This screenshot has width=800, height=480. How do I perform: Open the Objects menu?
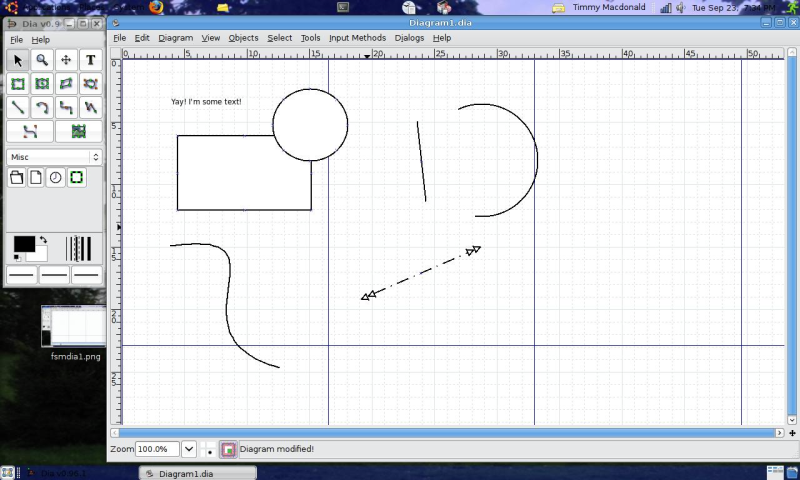[x=243, y=38]
